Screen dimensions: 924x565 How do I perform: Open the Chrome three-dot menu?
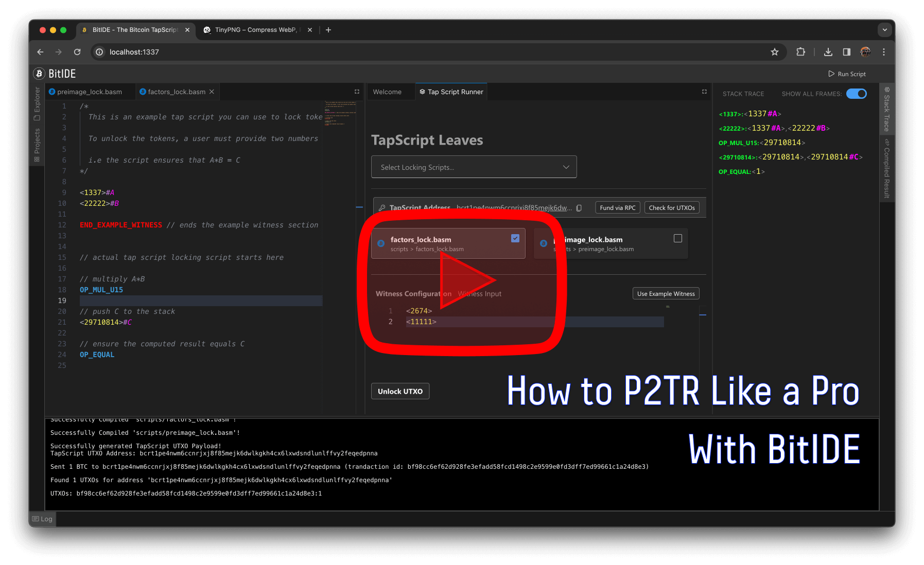(x=884, y=52)
